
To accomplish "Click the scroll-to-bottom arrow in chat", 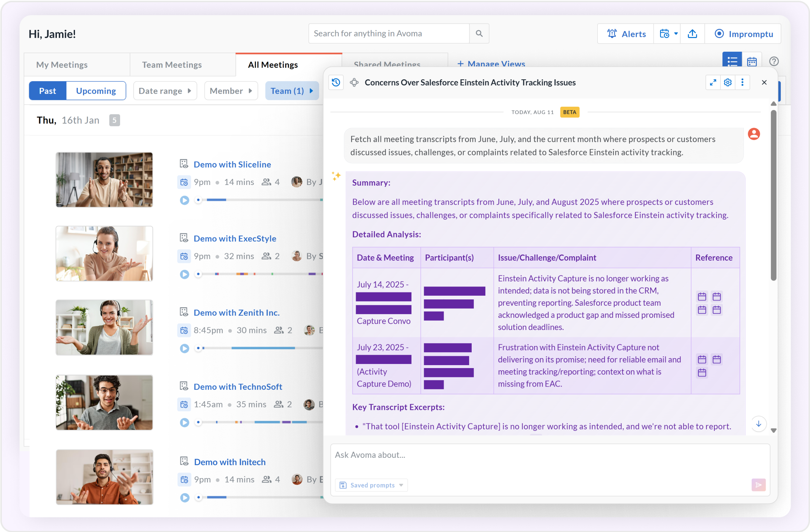I will pos(759,424).
